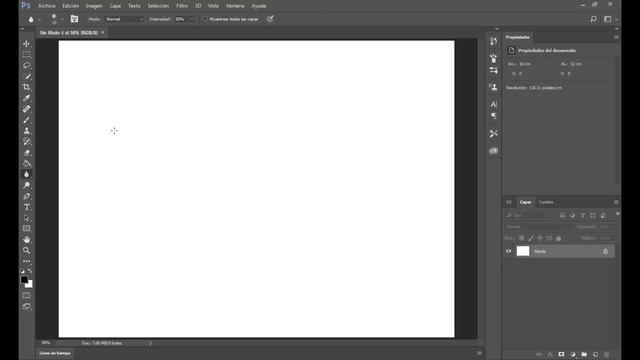
Task: Select the Clone Stamp tool
Action: [x=27, y=131]
